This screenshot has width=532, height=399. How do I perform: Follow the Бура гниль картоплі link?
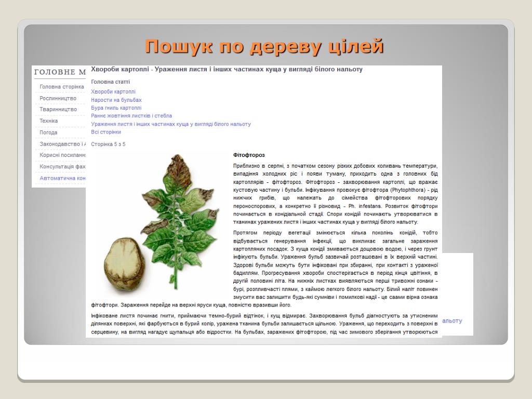coord(116,108)
